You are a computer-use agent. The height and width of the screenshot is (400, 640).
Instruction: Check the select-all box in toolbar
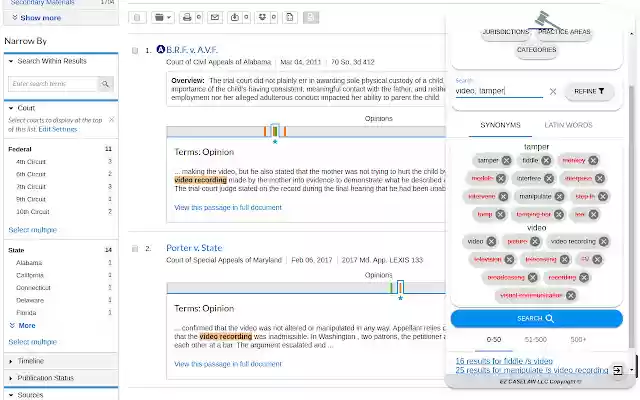137,17
